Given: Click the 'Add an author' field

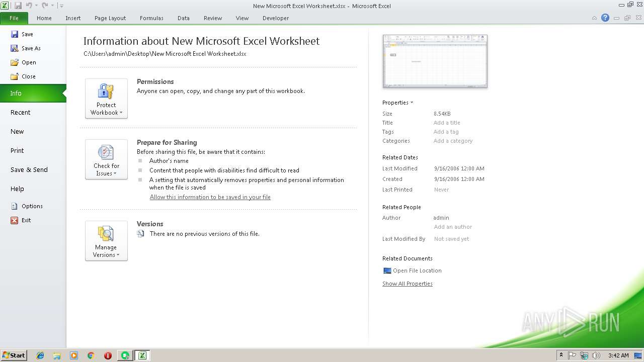Looking at the screenshot, I should click(x=453, y=227).
